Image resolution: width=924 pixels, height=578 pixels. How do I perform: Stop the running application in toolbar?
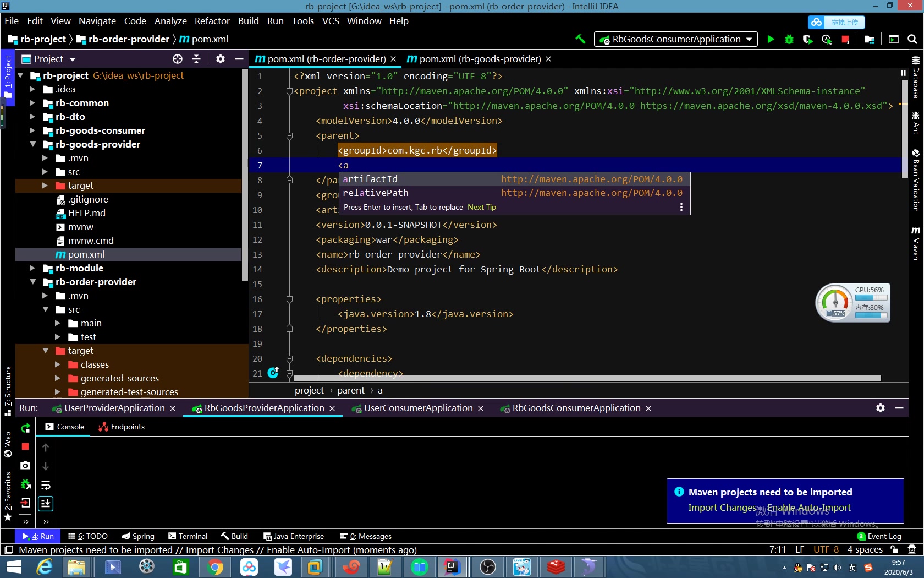point(845,39)
